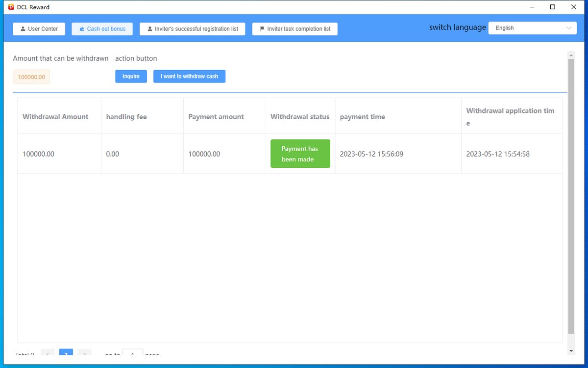Image resolution: width=588 pixels, height=368 pixels.
Task: Close the DCL Reward window
Action: coord(574,7)
